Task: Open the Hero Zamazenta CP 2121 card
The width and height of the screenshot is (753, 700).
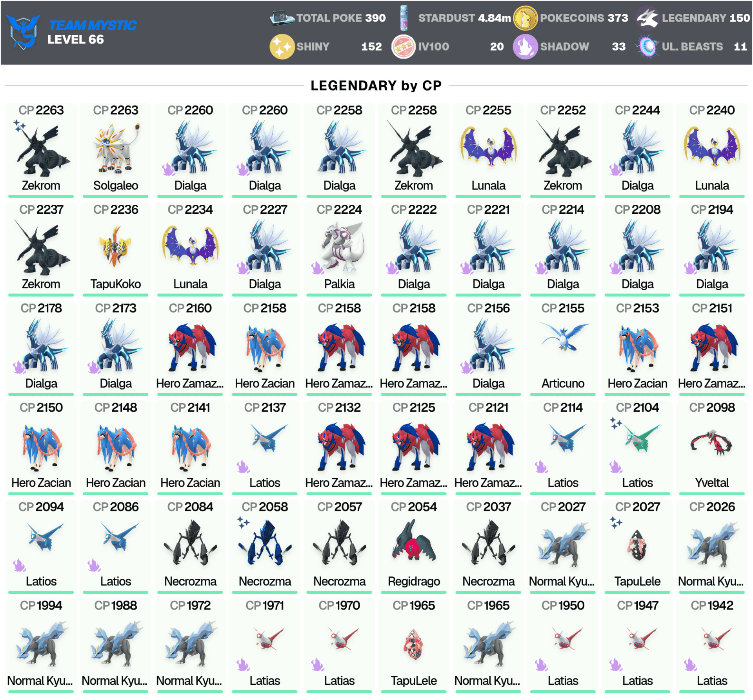Action: [488, 447]
